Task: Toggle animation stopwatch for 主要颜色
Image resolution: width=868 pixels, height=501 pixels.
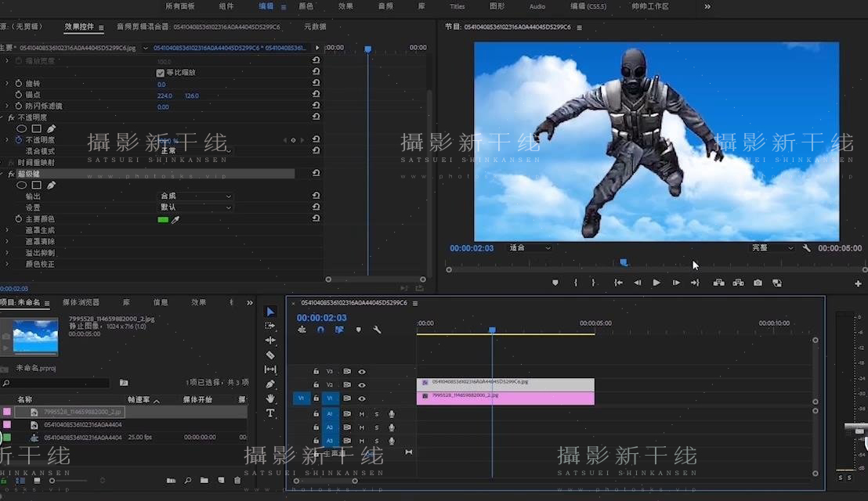Action: click(18, 219)
